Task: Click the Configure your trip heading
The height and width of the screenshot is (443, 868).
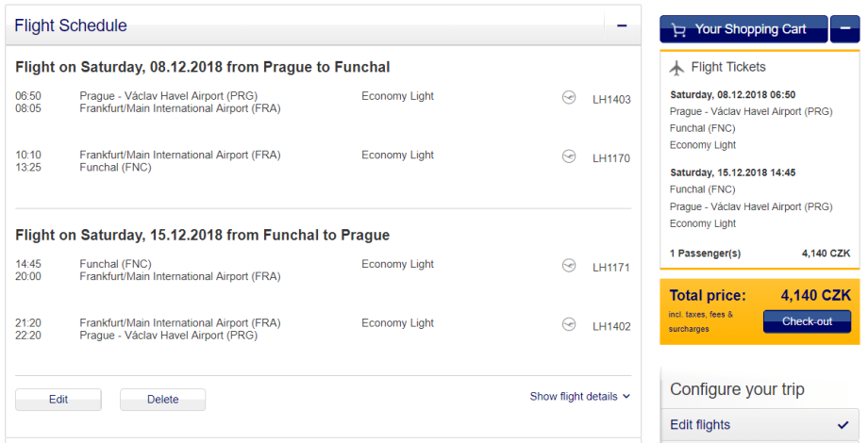Action: (x=737, y=389)
